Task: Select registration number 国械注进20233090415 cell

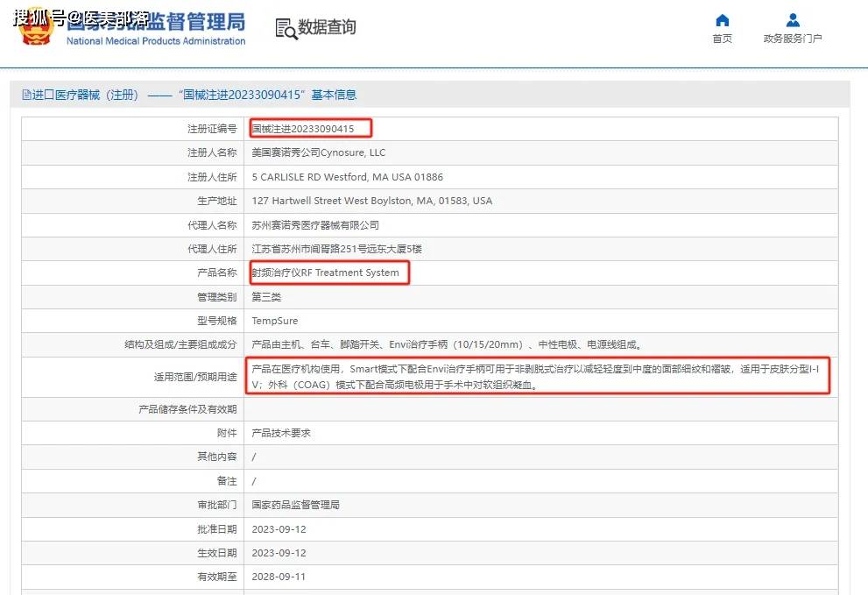Action: [303, 129]
